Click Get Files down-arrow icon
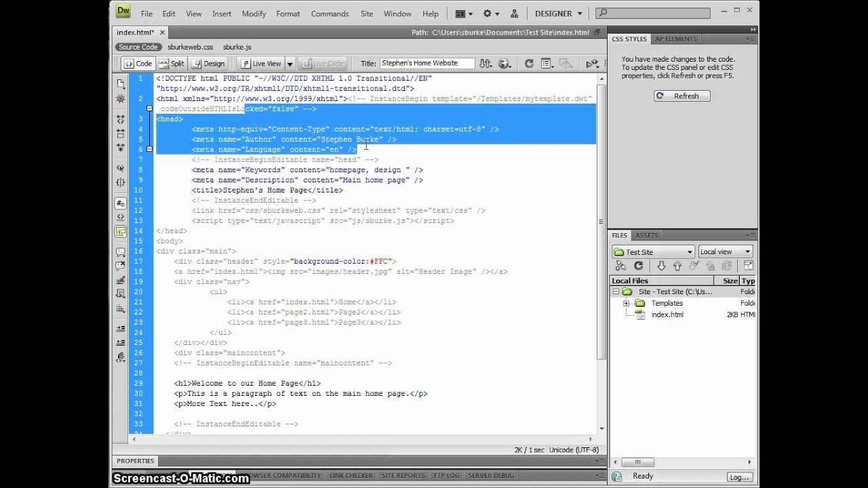The width and height of the screenshot is (868, 488). pyautogui.click(x=661, y=266)
